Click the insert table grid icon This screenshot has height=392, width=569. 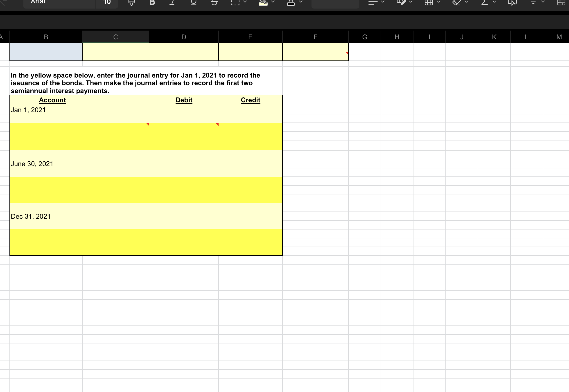point(429,2)
